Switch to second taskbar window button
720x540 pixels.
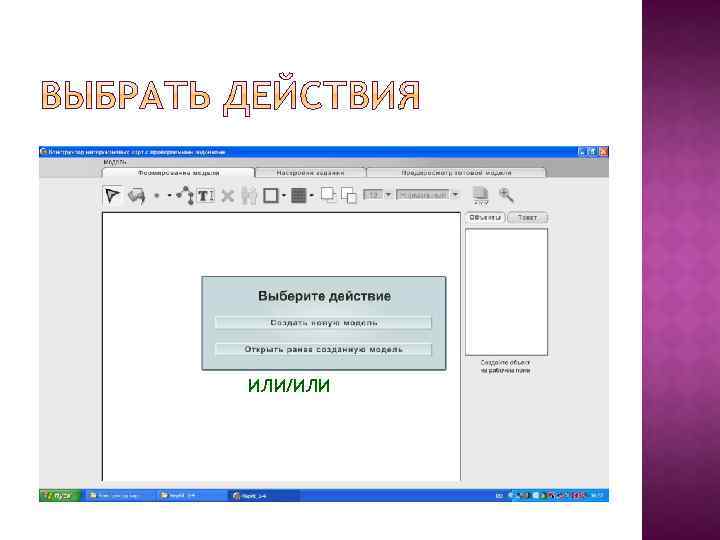[x=191, y=495]
